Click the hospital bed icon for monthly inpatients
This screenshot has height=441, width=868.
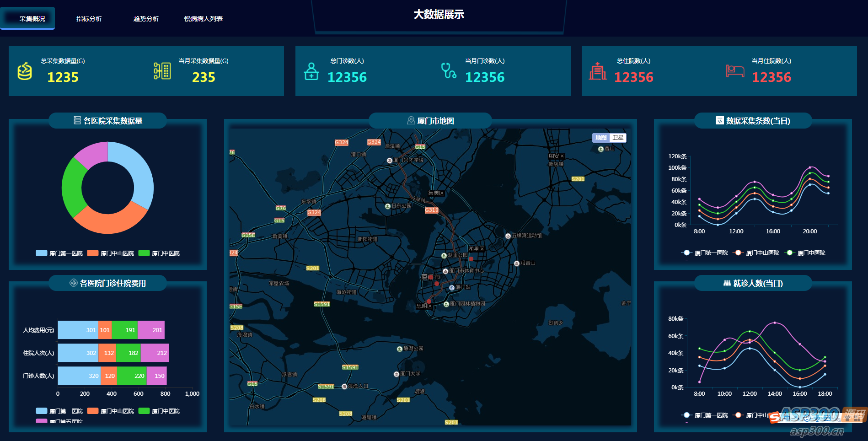click(x=735, y=71)
